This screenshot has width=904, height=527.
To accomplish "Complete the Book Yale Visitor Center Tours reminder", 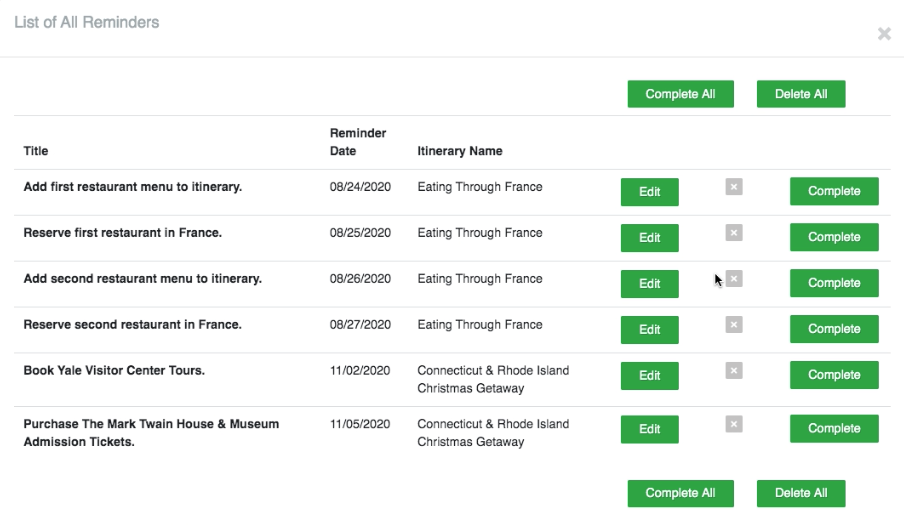I will click(x=834, y=375).
